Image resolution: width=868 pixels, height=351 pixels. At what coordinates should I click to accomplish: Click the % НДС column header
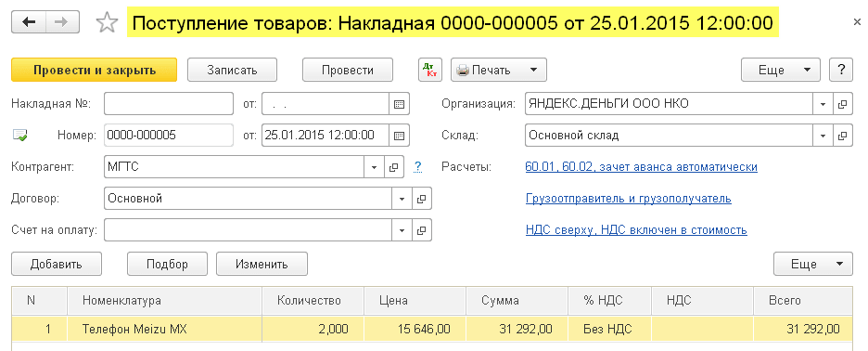pos(610,301)
